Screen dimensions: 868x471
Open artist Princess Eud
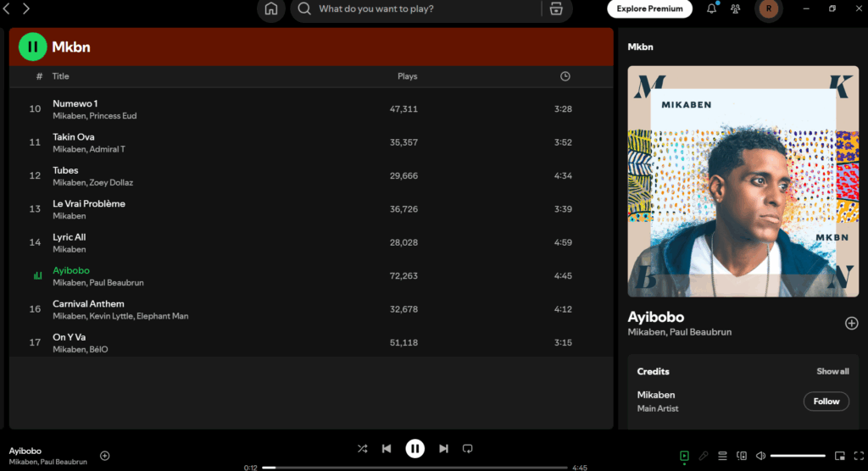coord(113,116)
